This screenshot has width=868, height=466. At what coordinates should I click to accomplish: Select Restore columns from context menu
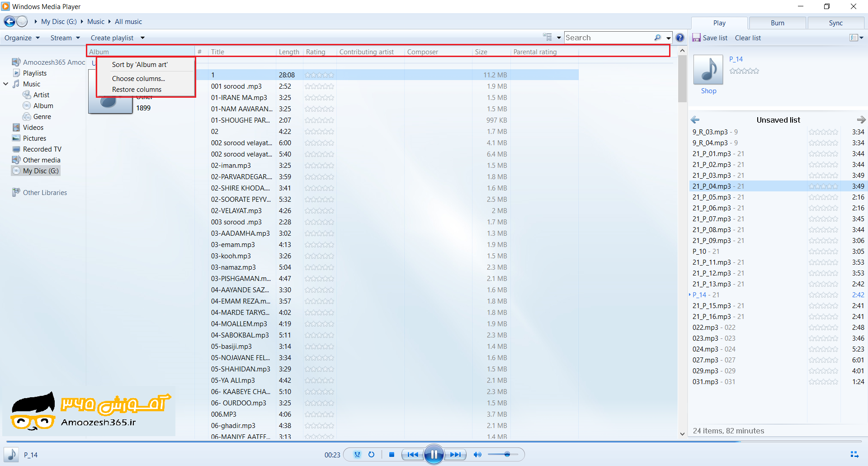[x=137, y=89]
